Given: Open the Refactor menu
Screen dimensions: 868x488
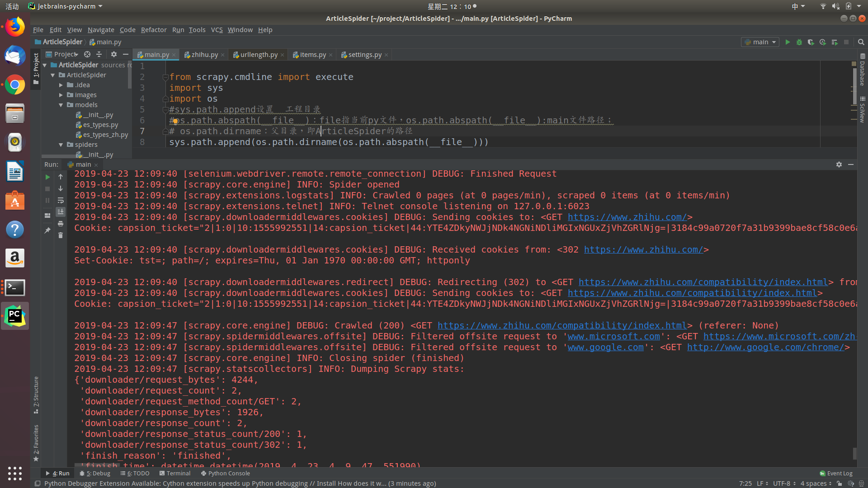Looking at the screenshot, I should click(x=154, y=30).
